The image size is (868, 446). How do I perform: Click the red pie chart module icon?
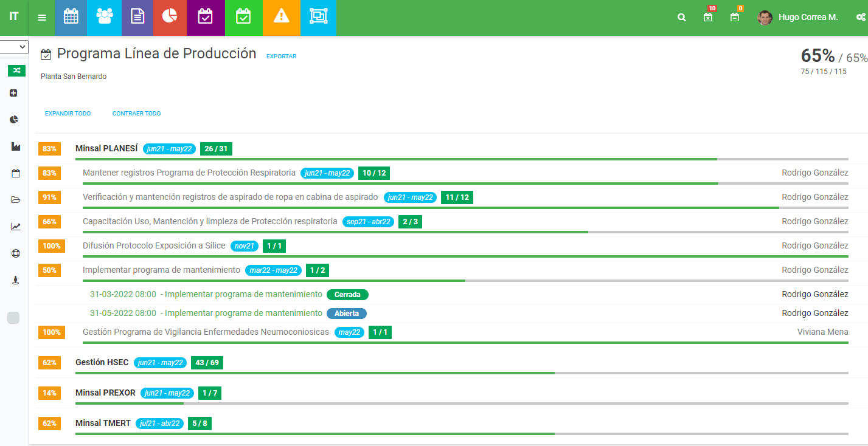[x=170, y=18]
